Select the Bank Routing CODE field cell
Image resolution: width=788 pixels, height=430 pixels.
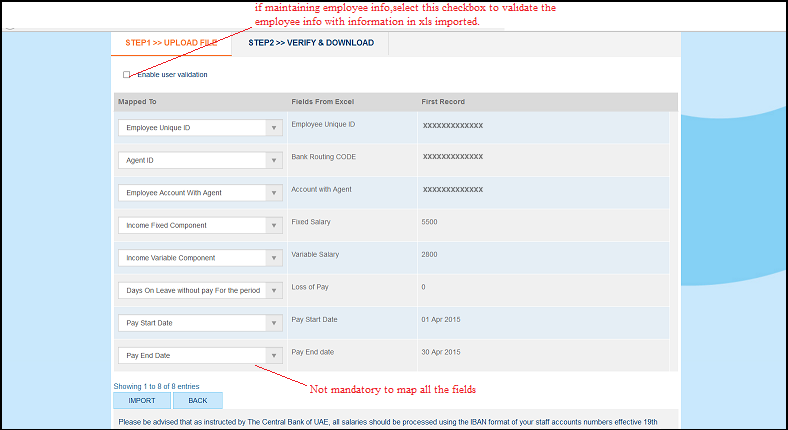323,157
